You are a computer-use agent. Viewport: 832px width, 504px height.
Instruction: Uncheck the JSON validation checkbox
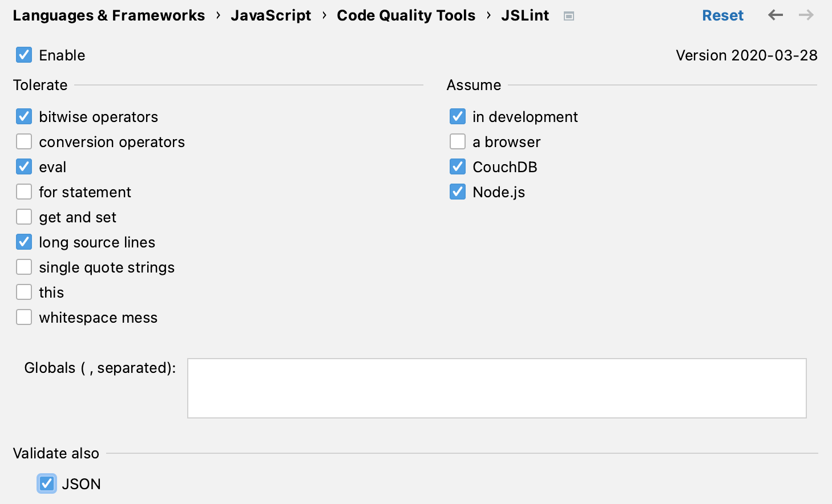pos(47,484)
